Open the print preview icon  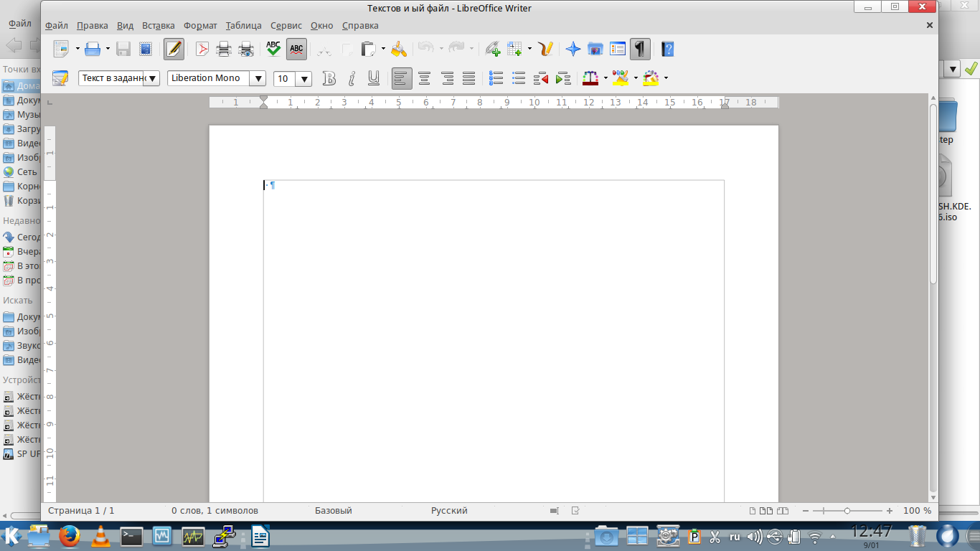coord(246,50)
